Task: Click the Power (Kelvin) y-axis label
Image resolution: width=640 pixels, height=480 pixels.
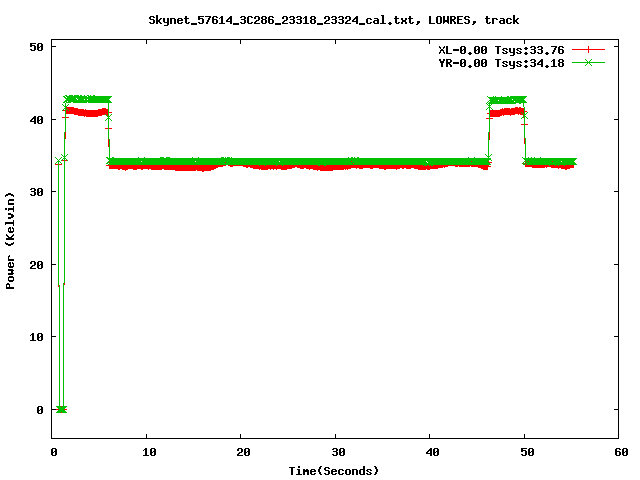Action: [x=10, y=241]
